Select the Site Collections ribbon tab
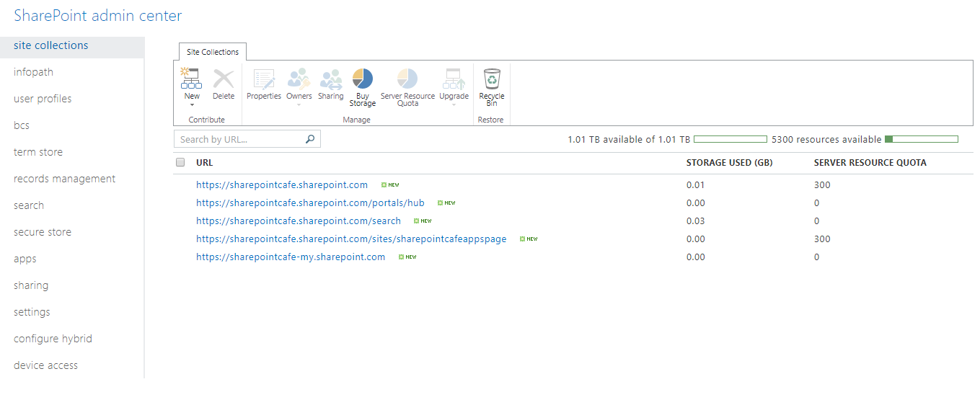980x405 pixels. [x=213, y=52]
